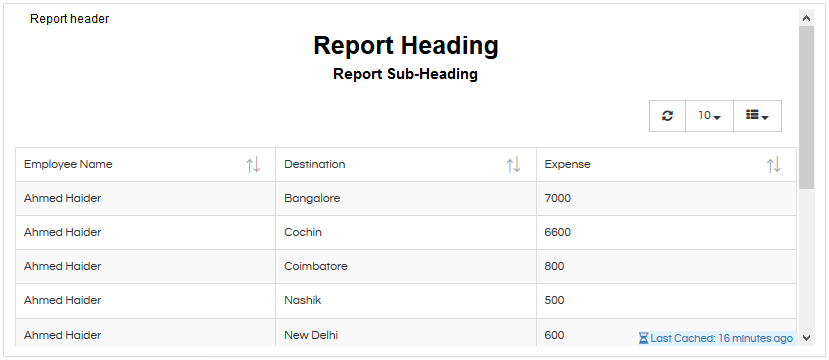Click the scrollbar up arrow
The height and width of the screenshot is (360, 829).
coord(806,18)
